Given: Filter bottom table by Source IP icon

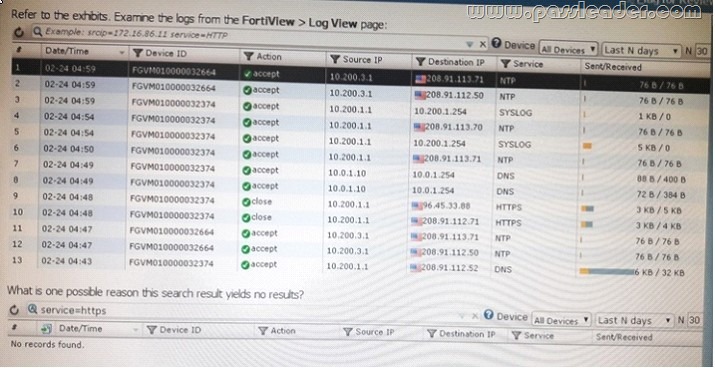Looking at the screenshot, I should [x=347, y=332].
